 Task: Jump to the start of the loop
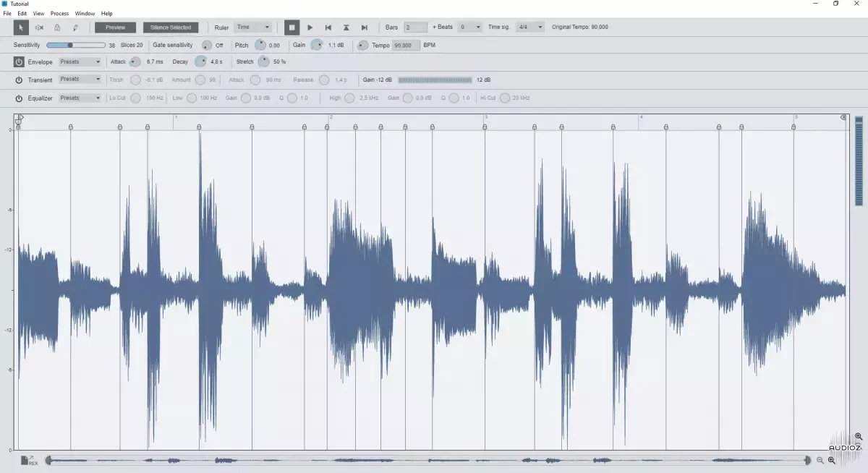click(328, 27)
